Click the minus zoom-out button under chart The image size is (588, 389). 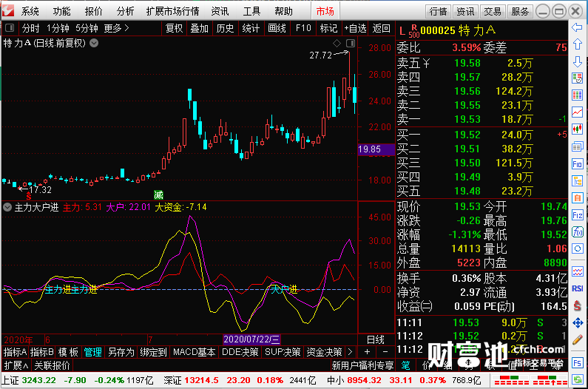tap(385, 352)
